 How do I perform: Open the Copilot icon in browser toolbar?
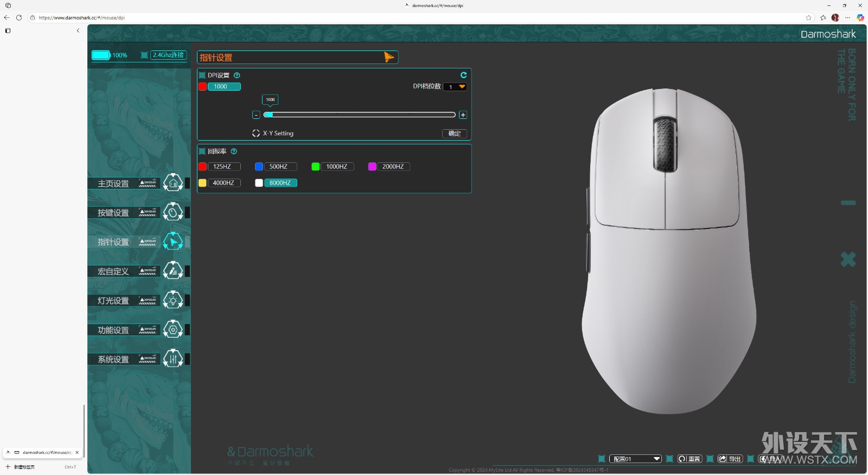[860, 17]
